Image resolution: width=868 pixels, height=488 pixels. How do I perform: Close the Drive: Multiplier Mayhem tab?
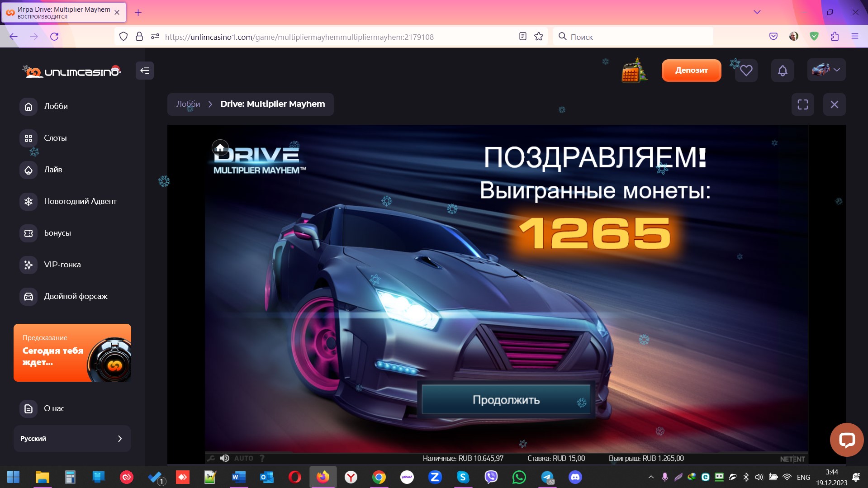pyautogui.click(x=117, y=13)
